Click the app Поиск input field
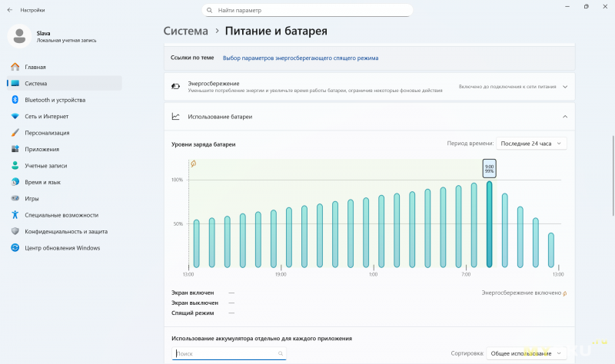615x364 pixels. coord(229,353)
